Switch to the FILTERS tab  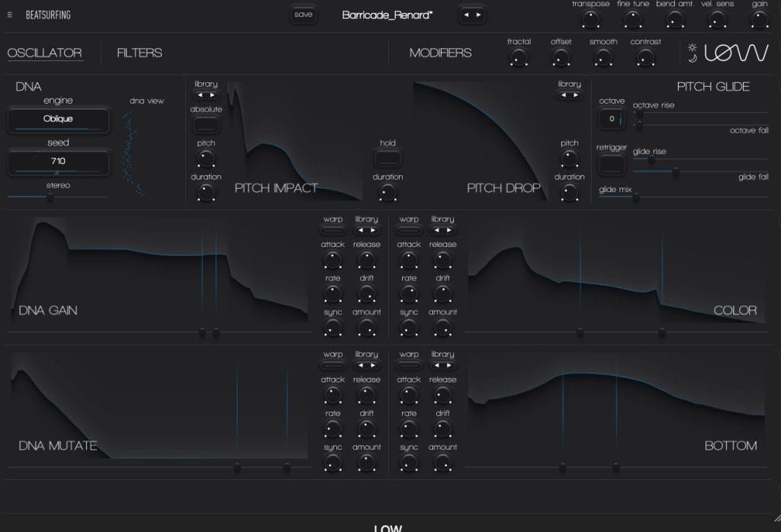click(x=140, y=53)
